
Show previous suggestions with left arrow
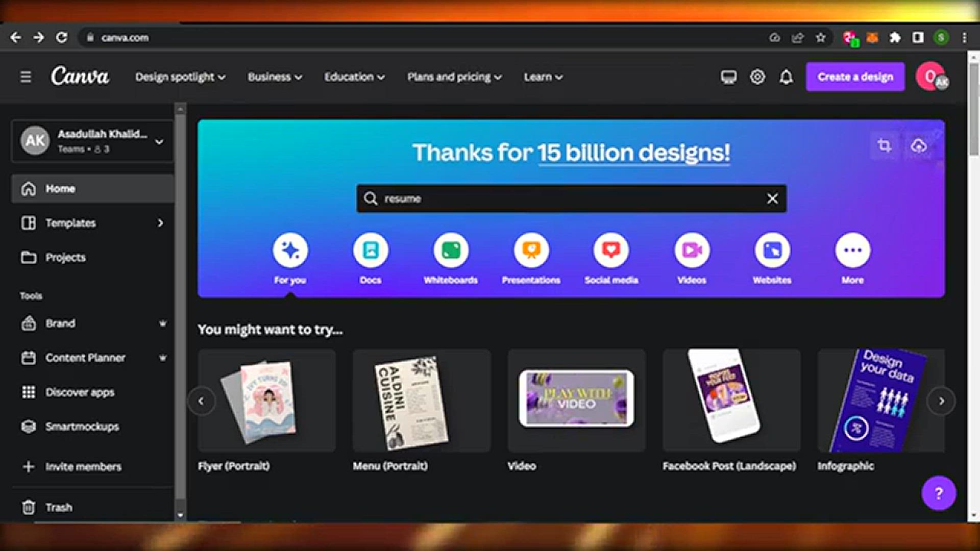201,401
